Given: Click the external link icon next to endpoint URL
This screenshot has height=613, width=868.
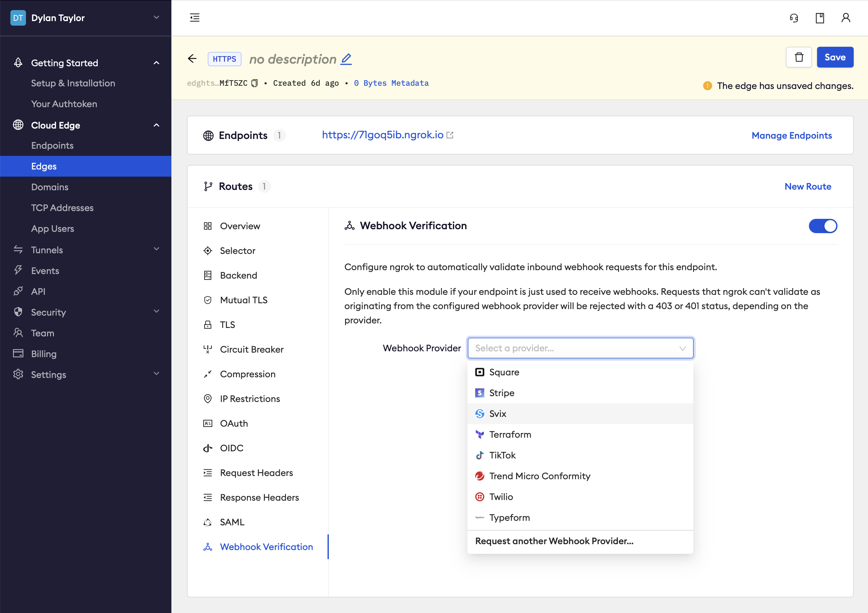Looking at the screenshot, I should pyautogui.click(x=450, y=135).
